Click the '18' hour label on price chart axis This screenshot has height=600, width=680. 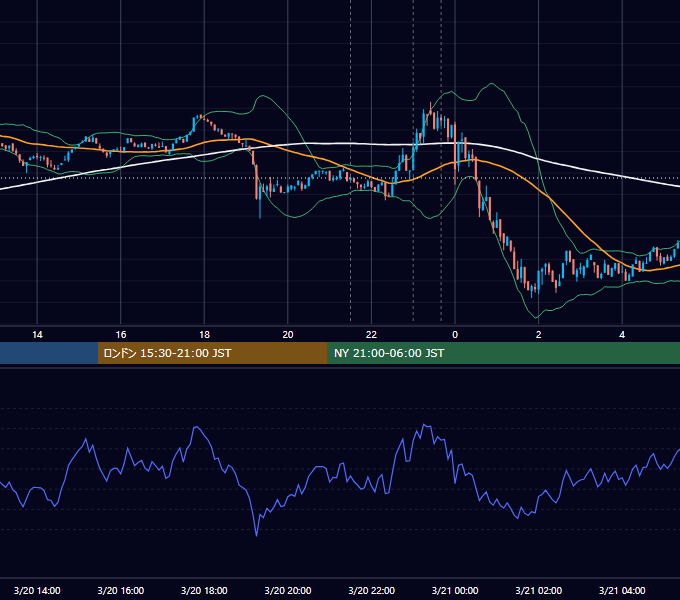click(x=204, y=335)
